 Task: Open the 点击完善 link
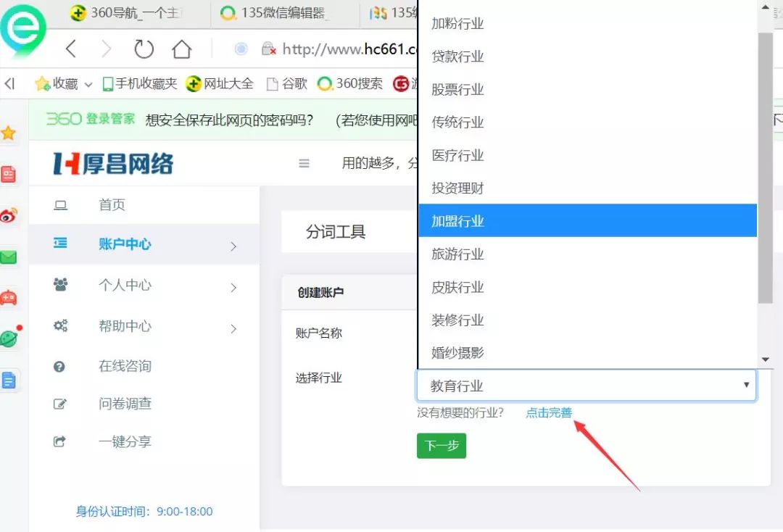click(x=548, y=412)
